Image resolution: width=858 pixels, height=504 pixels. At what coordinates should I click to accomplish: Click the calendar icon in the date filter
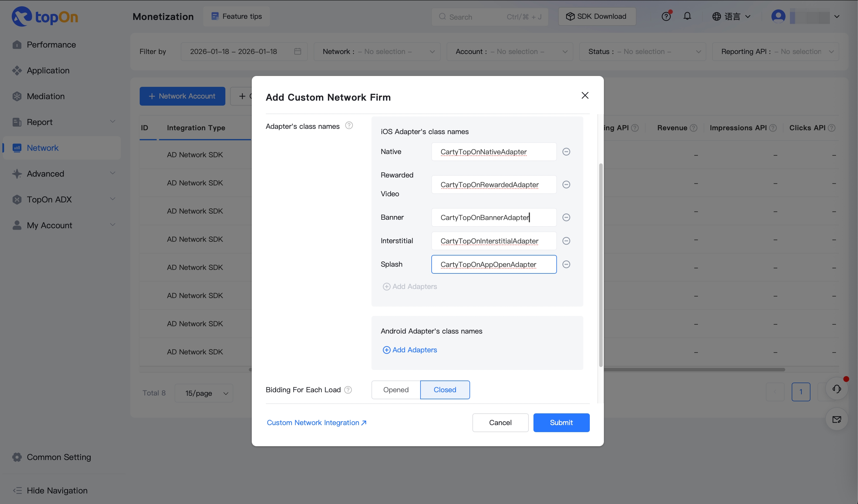[297, 51]
